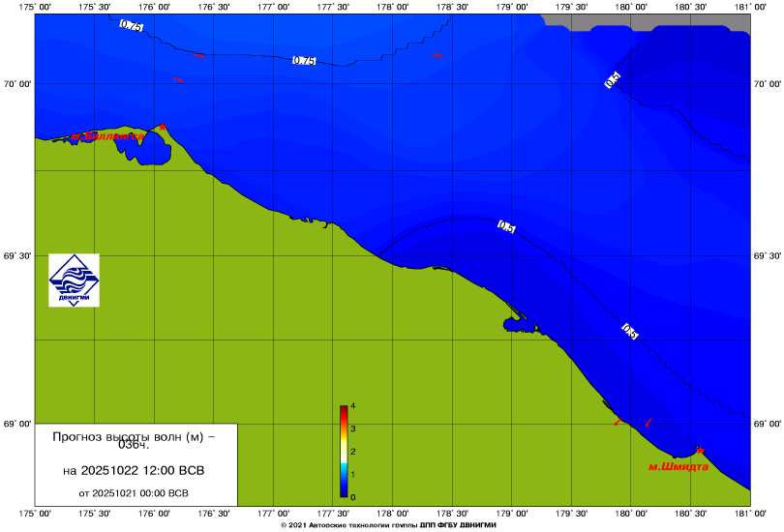Image resolution: width=784 pixels, height=532 pixels.
Task: Click the 0.5 label on the arc-shaped contour
Action: pos(506,226)
